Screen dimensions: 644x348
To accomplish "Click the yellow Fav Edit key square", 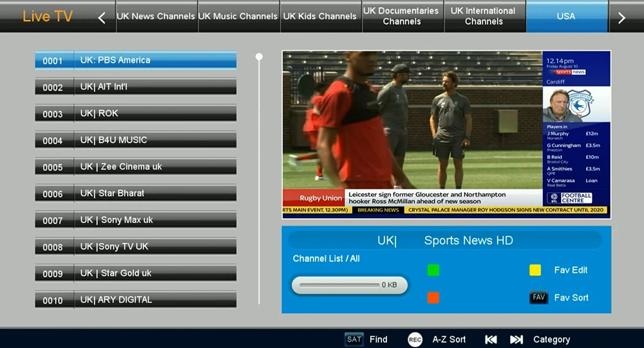I will click(x=535, y=270).
